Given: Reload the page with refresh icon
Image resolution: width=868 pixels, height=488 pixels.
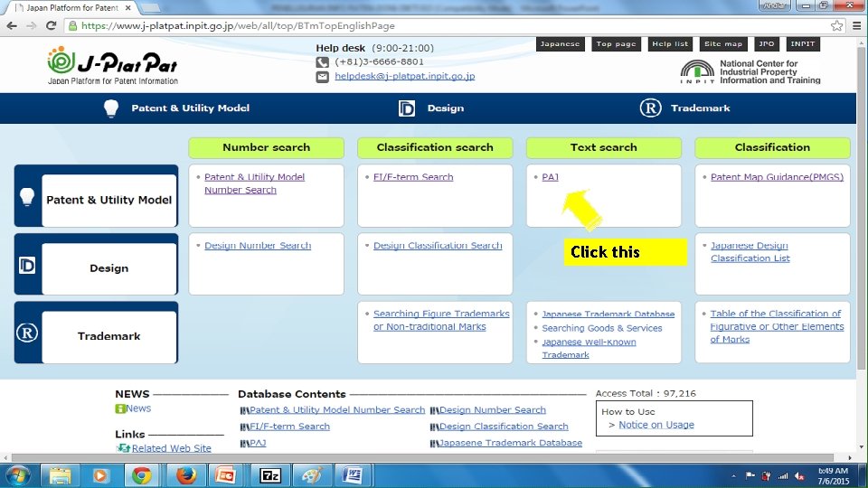Looking at the screenshot, I should [51, 25].
